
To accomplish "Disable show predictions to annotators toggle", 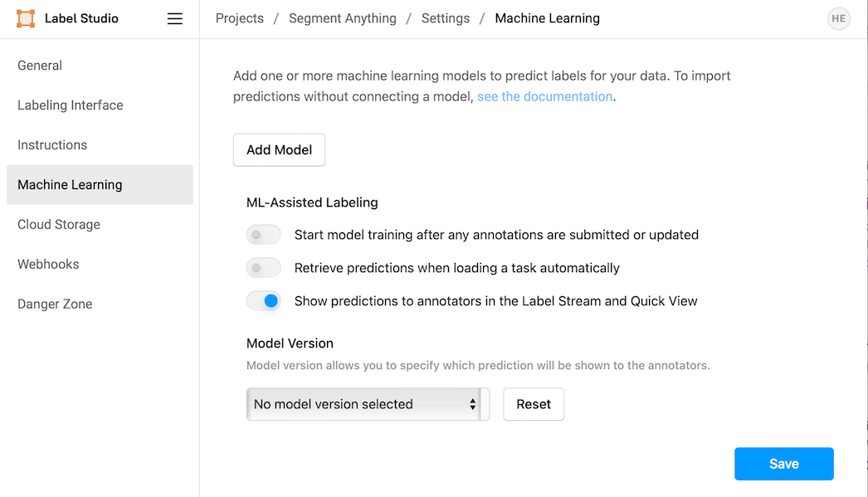I will [x=264, y=301].
